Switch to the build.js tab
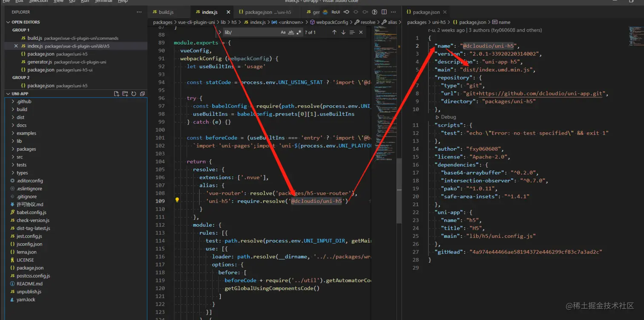The image size is (644, 320). (166, 12)
